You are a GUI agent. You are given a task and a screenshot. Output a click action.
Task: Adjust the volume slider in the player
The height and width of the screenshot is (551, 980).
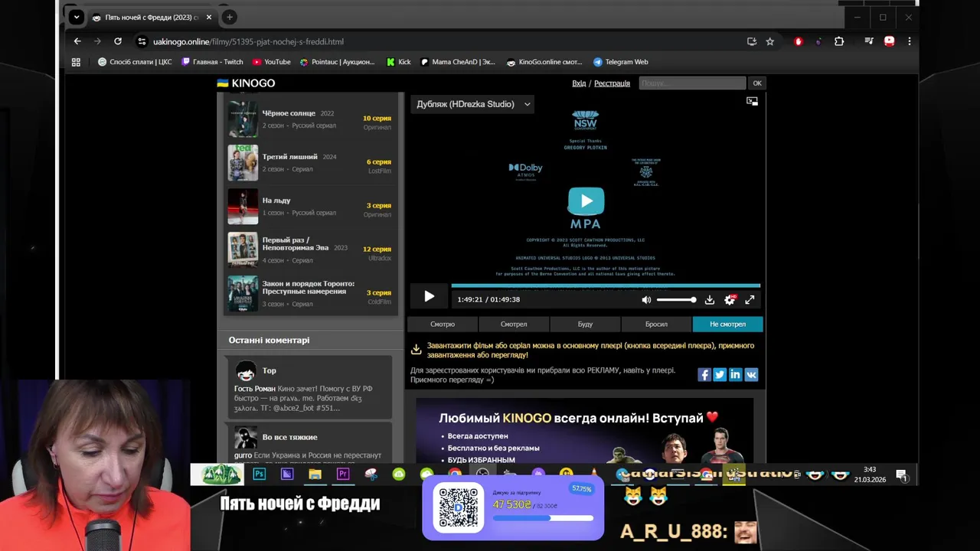[x=677, y=300]
